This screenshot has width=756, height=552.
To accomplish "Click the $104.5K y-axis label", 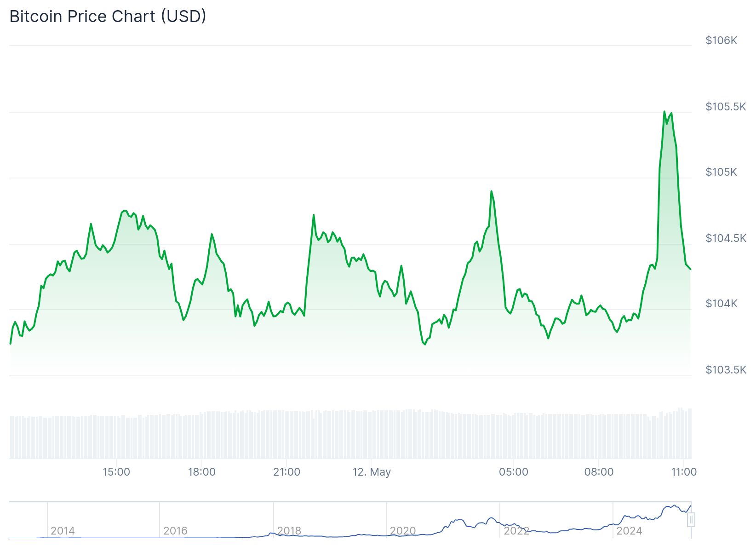I will coord(726,238).
